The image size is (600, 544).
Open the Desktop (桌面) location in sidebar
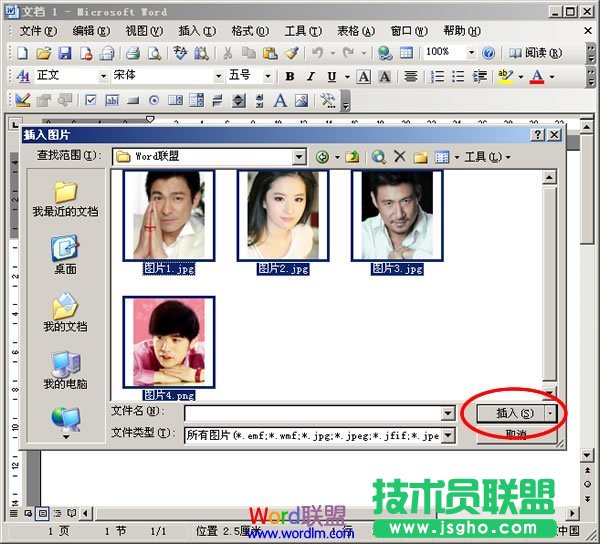pos(65,253)
